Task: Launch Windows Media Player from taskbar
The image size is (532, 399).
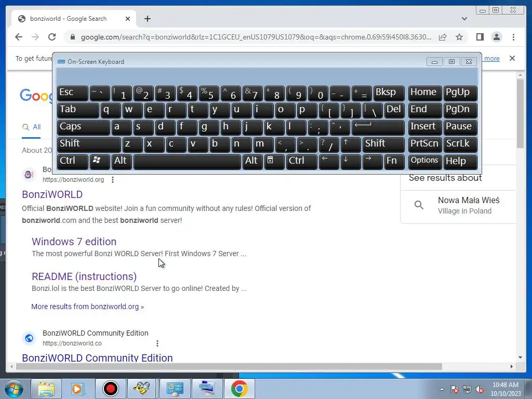Action: pos(78,389)
